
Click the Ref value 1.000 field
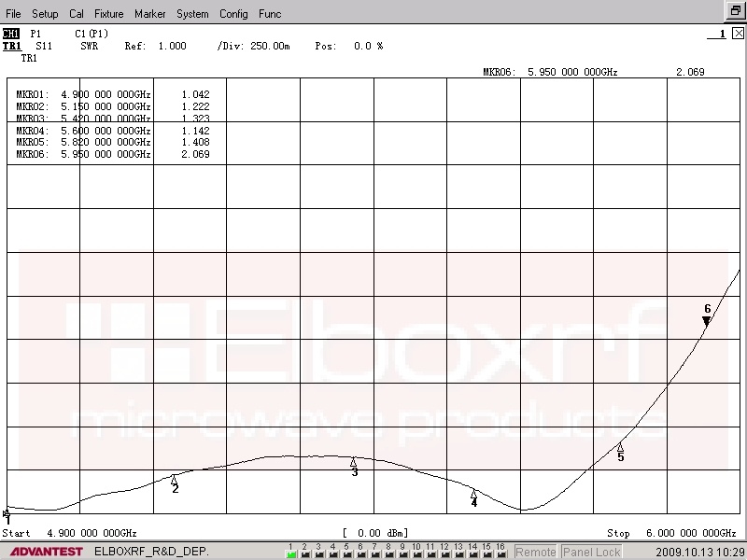[172, 46]
